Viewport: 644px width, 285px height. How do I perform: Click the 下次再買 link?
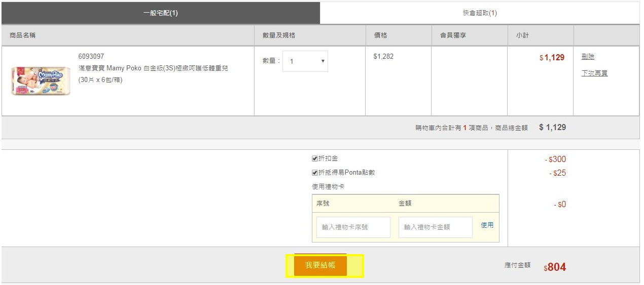594,73
